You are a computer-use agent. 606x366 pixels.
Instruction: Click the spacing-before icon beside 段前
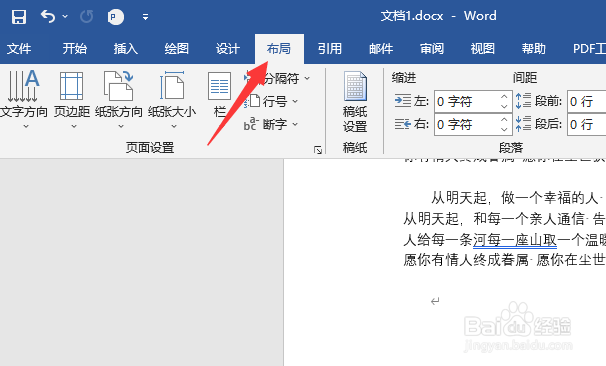tap(524, 101)
